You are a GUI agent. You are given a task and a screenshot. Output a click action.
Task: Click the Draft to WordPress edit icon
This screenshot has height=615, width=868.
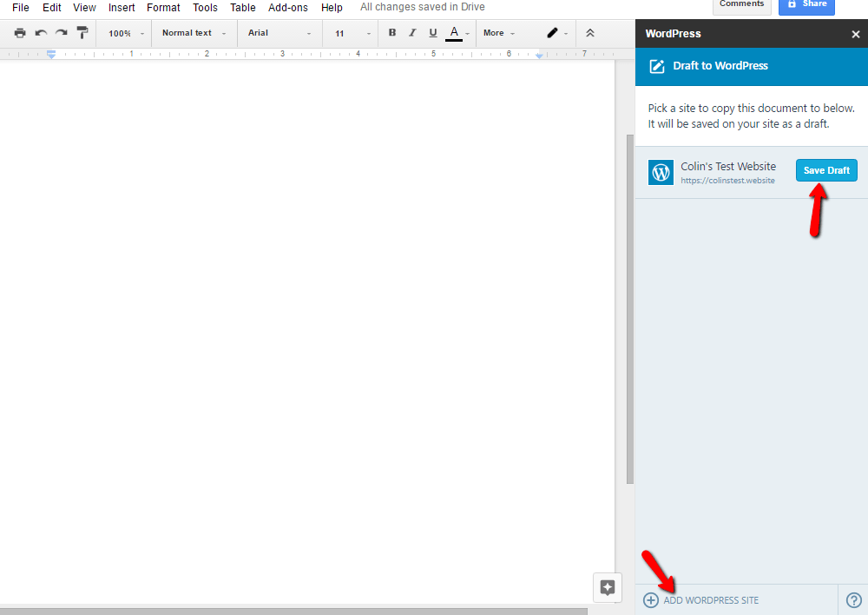(x=656, y=67)
